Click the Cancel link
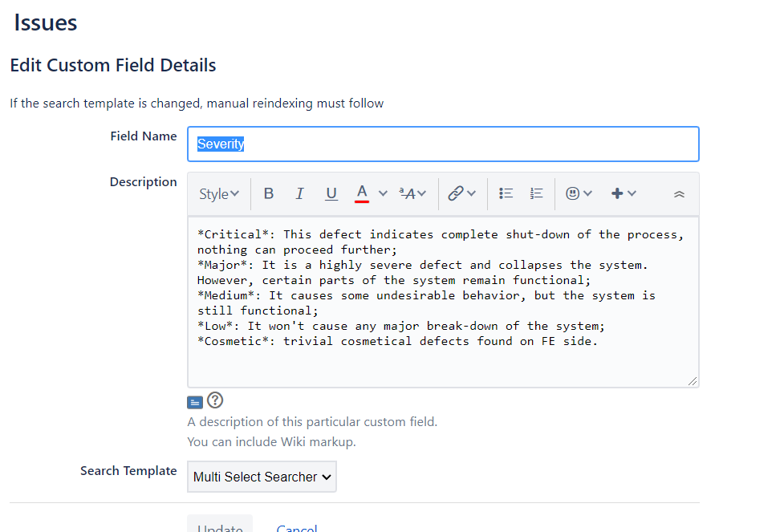 (x=297, y=528)
